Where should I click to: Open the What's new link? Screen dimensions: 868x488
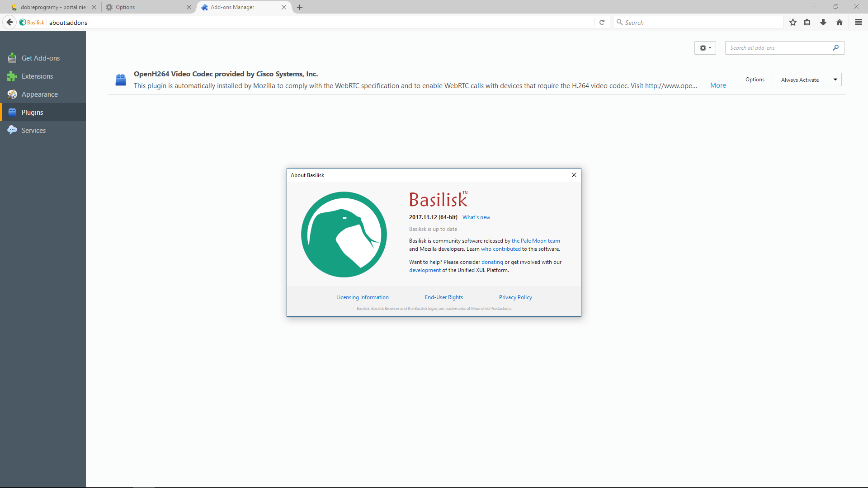click(x=476, y=217)
